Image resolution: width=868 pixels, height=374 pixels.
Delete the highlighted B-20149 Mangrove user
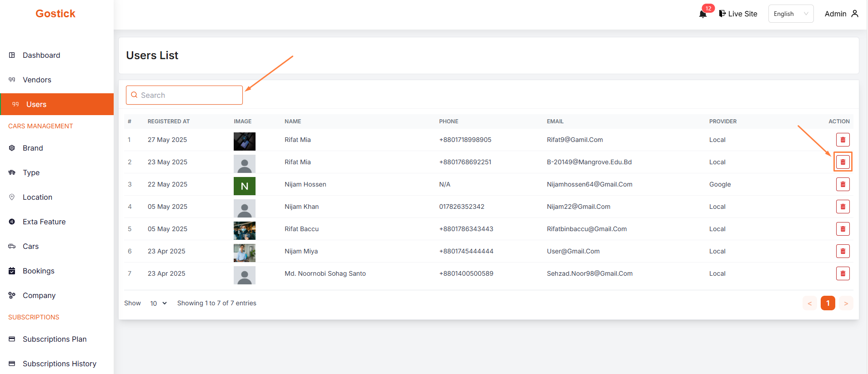[x=843, y=162]
